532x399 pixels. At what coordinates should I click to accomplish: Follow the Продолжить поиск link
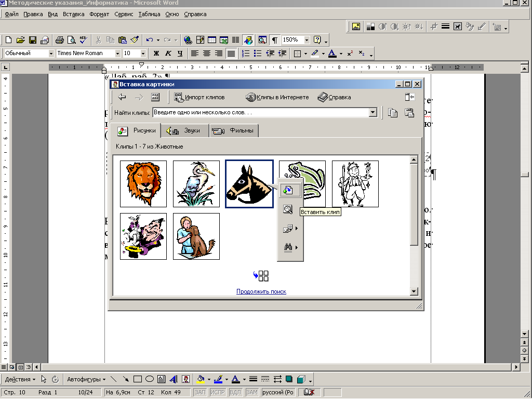pyautogui.click(x=261, y=291)
